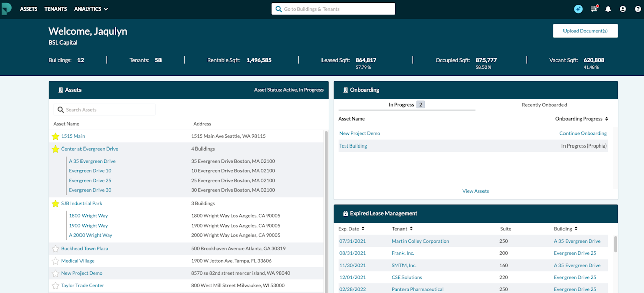
Task: Click the Continue Onboarding link
Action: (x=583, y=133)
